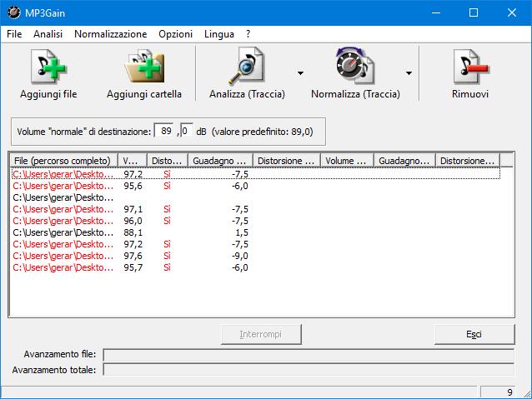
Task: Open the Opzioni menu
Action: [175, 34]
